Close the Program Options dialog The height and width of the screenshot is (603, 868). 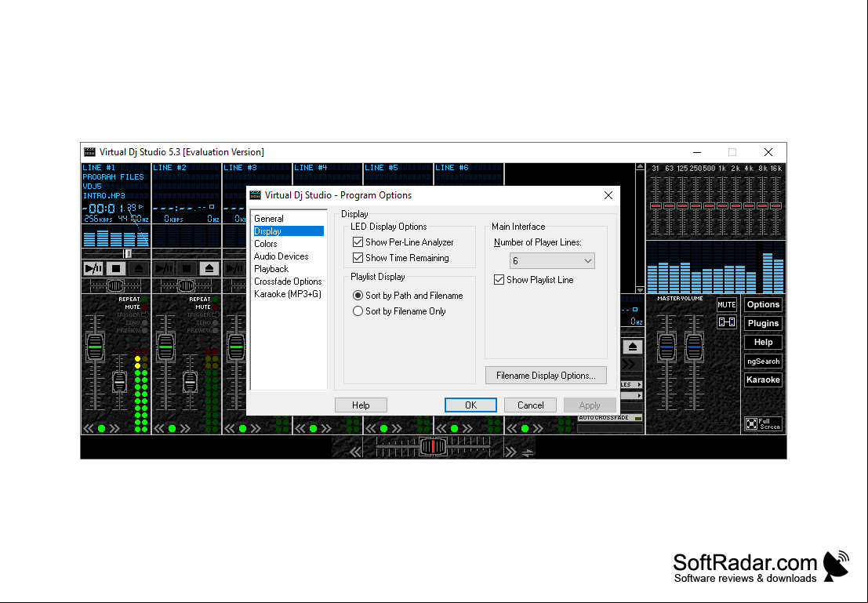click(608, 195)
